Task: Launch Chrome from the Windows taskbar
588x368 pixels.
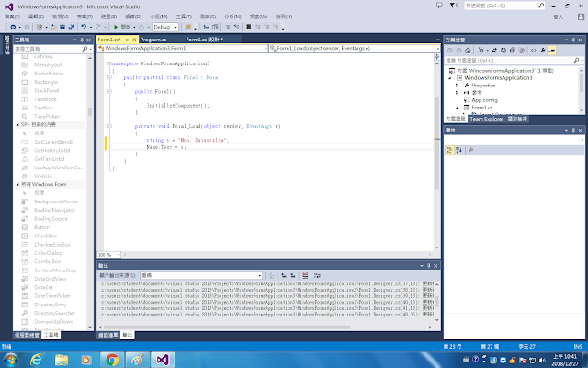Action: point(111,359)
